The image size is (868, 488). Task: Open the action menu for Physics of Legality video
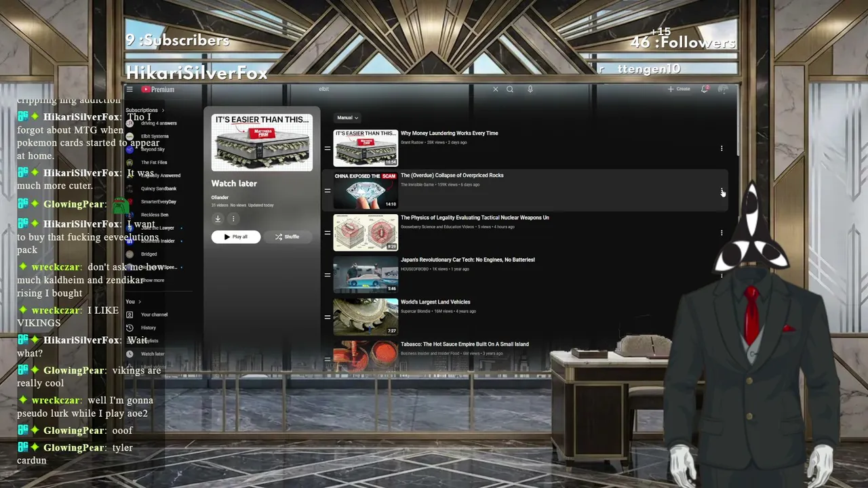(722, 232)
